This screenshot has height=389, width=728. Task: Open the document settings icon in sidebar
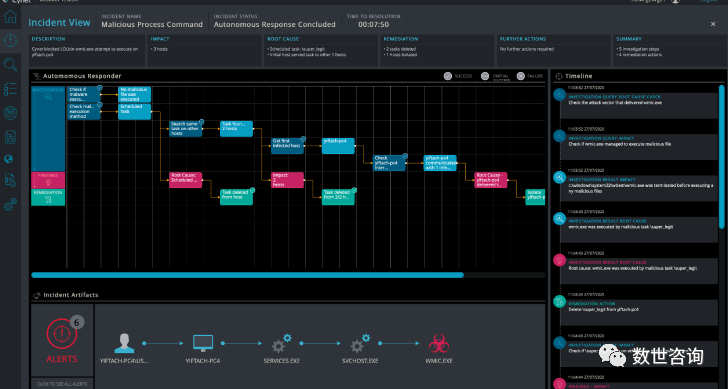(x=10, y=180)
